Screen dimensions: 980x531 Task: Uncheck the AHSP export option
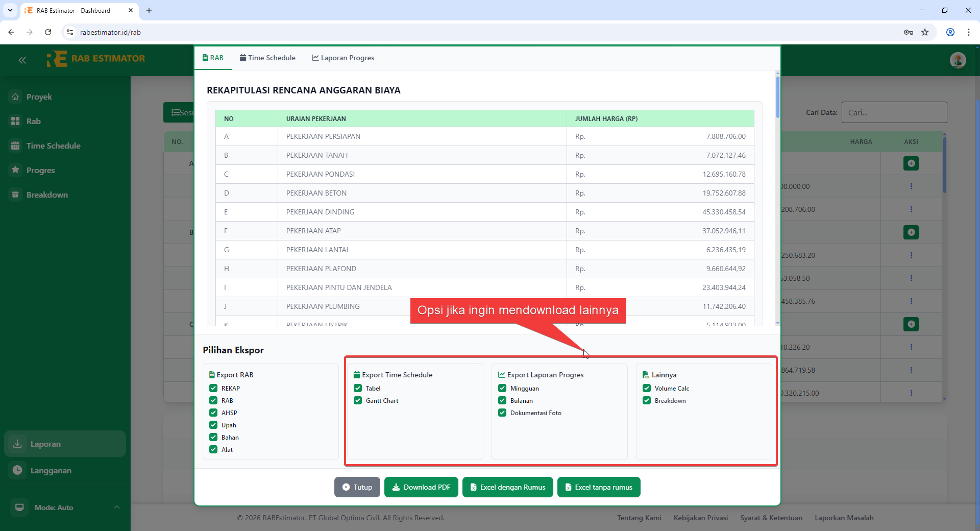(x=213, y=413)
